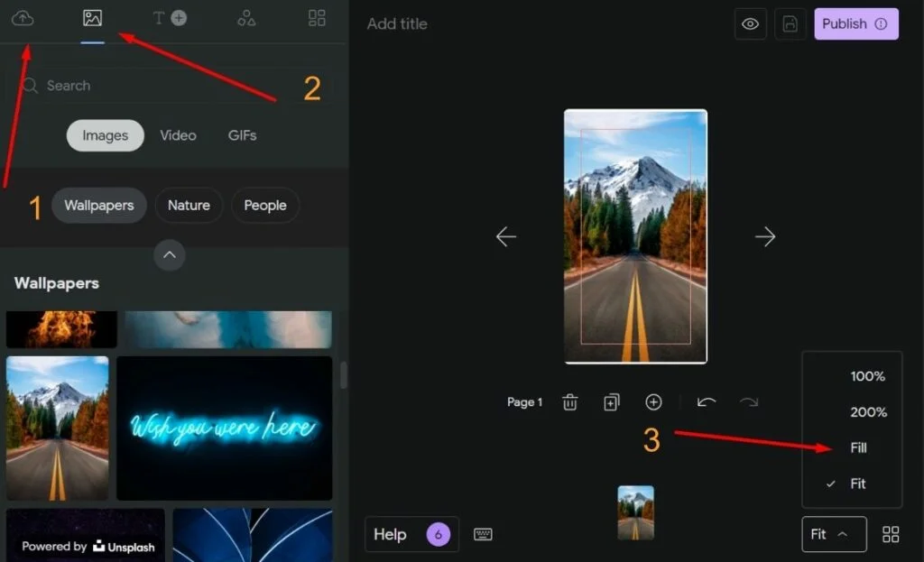Screen dimensions: 924x562
Task: Add a new page with plus icon
Action: click(653, 402)
